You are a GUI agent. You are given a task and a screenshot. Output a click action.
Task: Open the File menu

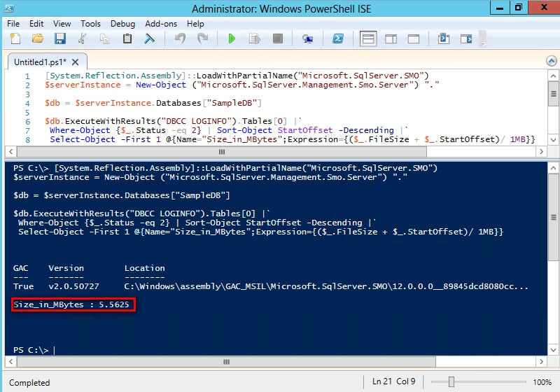click(x=13, y=24)
